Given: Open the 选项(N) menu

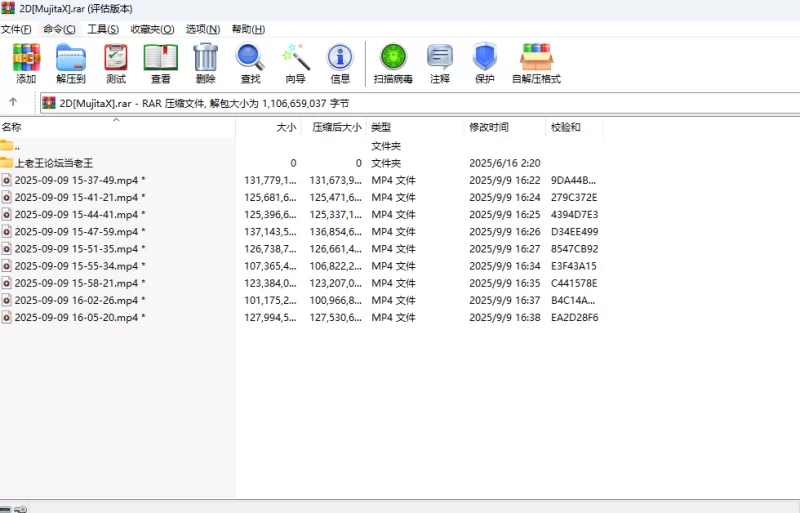Looking at the screenshot, I should tap(203, 29).
